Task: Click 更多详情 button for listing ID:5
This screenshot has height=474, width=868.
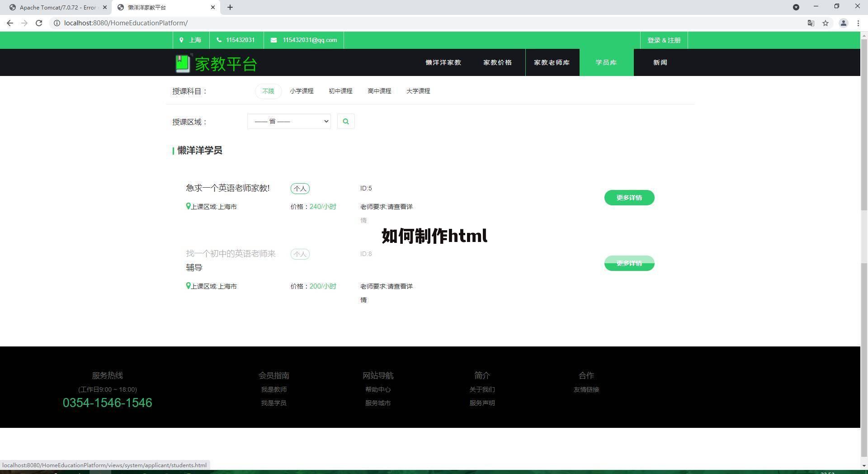Action: [629, 198]
